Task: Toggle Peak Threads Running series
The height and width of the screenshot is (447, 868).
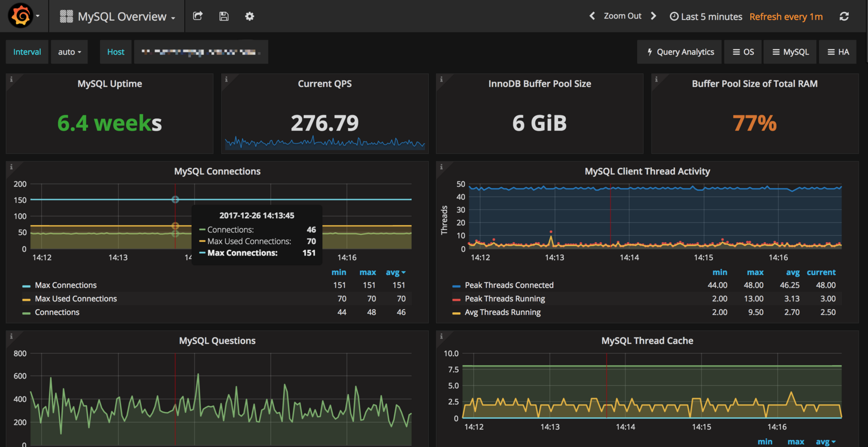Action: tap(505, 299)
